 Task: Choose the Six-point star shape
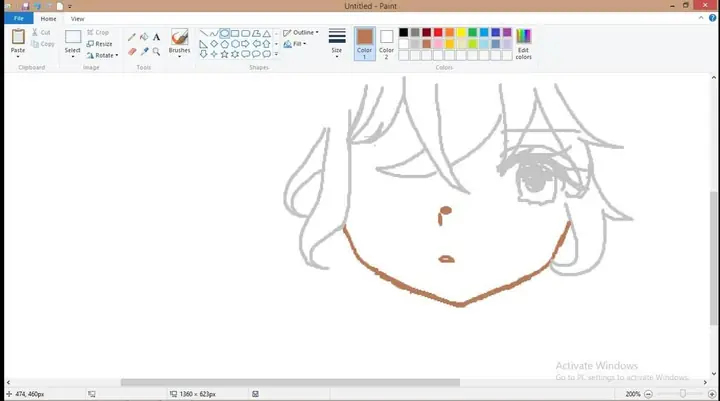tap(235, 54)
